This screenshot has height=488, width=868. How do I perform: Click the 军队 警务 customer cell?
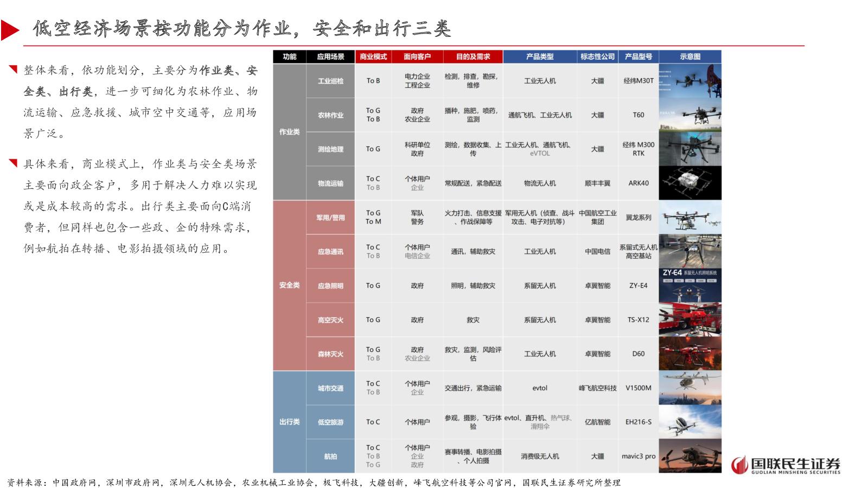tap(417, 217)
